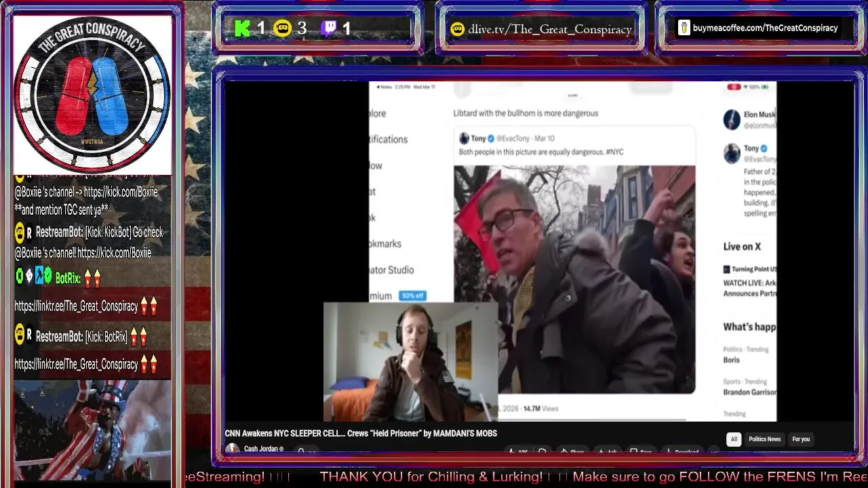Screen dimensions: 868x488
Task: Click 'What's happening' heading
Action: (x=749, y=327)
